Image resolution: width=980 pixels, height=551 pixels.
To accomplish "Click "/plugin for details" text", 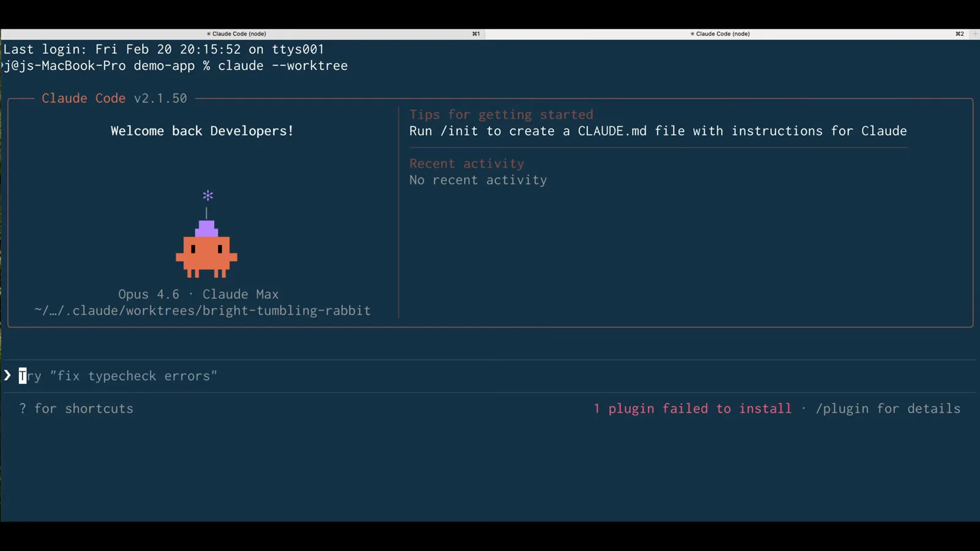I will point(888,408).
